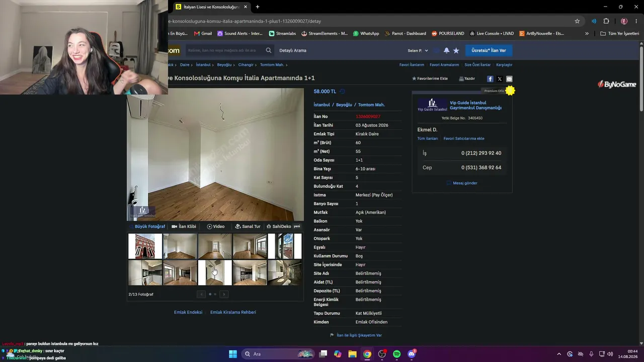
Task: Go to Beyoğlu in the breadcrumb
Action: pyautogui.click(x=224, y=65)
